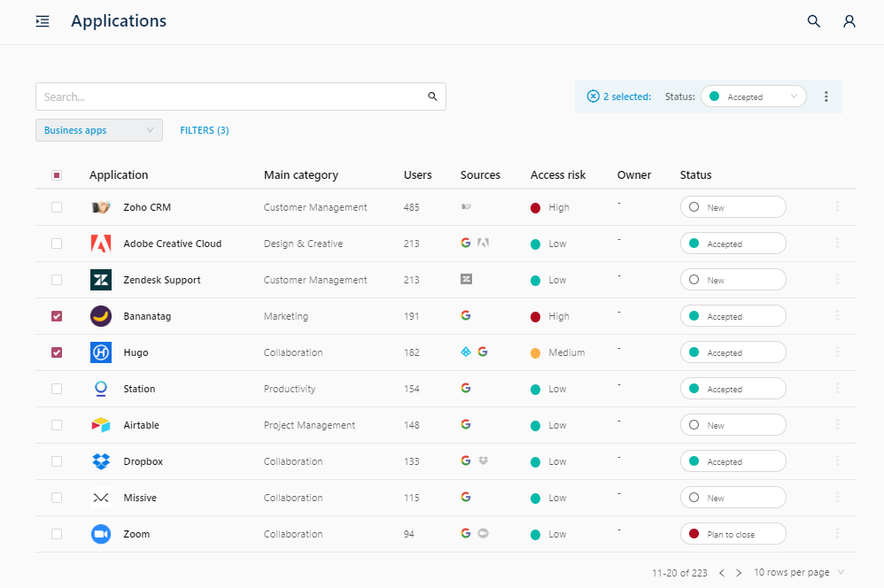
Task: Open Zendesk Support status dropdown
Action: (733, 280)
